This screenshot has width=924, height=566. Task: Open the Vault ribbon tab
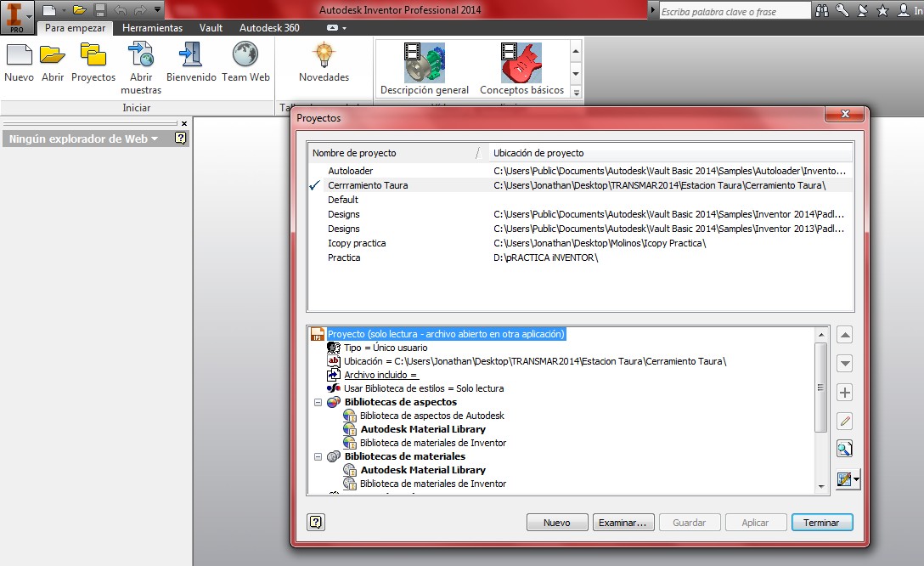[211, 28]
